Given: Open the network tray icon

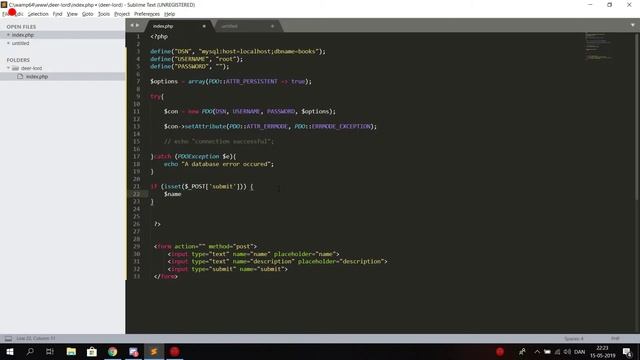Looking at the screenshot, I should point(557,351).
